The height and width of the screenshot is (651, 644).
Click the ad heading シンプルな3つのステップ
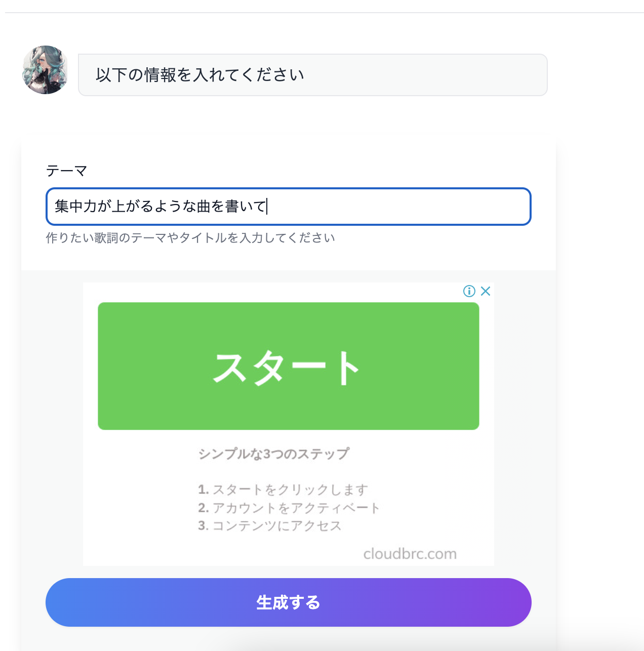273,454
